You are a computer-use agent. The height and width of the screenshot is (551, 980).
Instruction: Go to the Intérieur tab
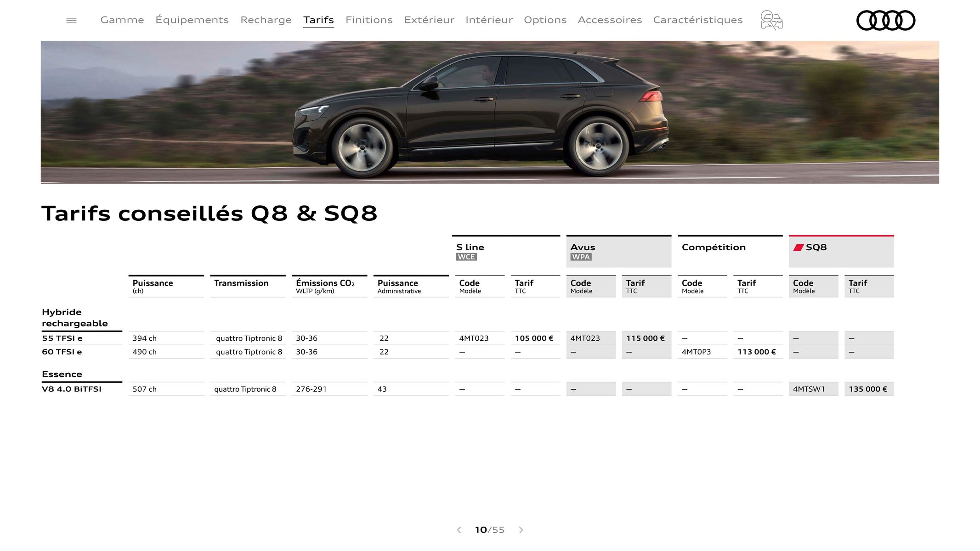[489, 20]
